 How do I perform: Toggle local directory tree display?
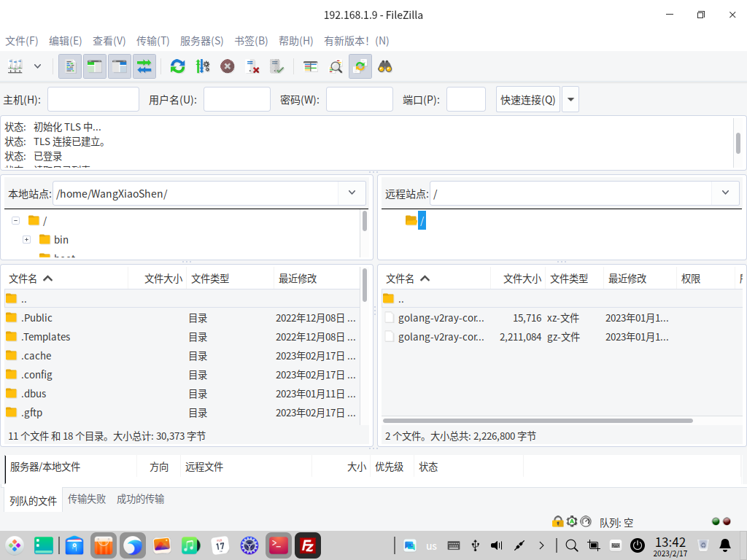pos(95,66)
